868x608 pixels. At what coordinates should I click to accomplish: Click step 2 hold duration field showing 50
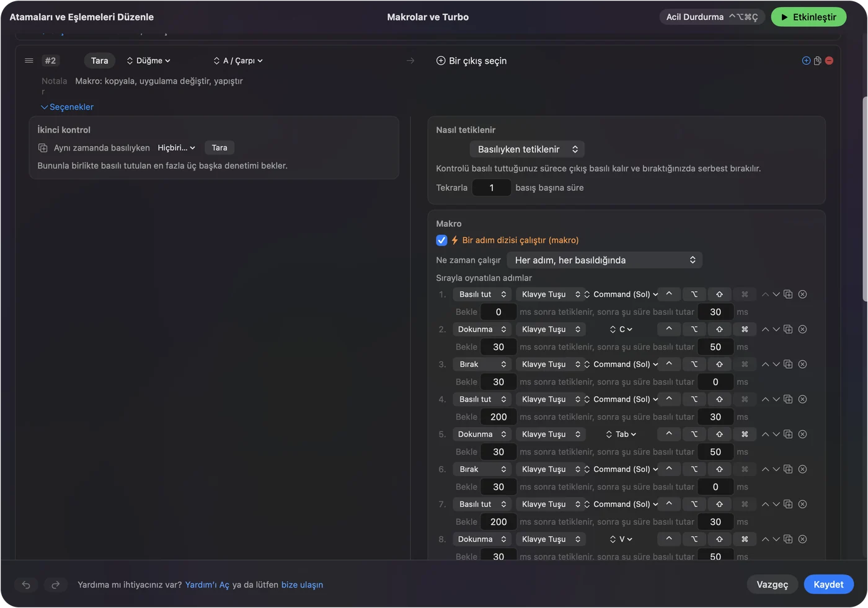pyautogui.click(x=715, y=347)
